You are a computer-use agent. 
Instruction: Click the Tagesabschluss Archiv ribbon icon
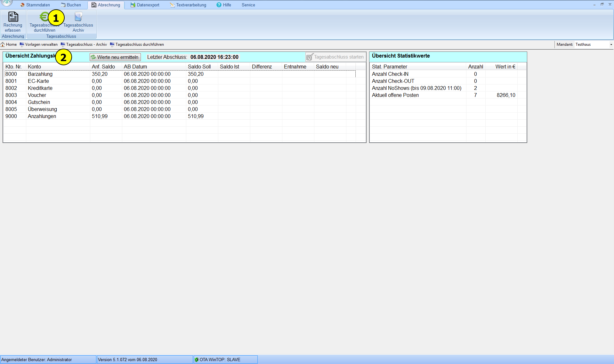78,17
